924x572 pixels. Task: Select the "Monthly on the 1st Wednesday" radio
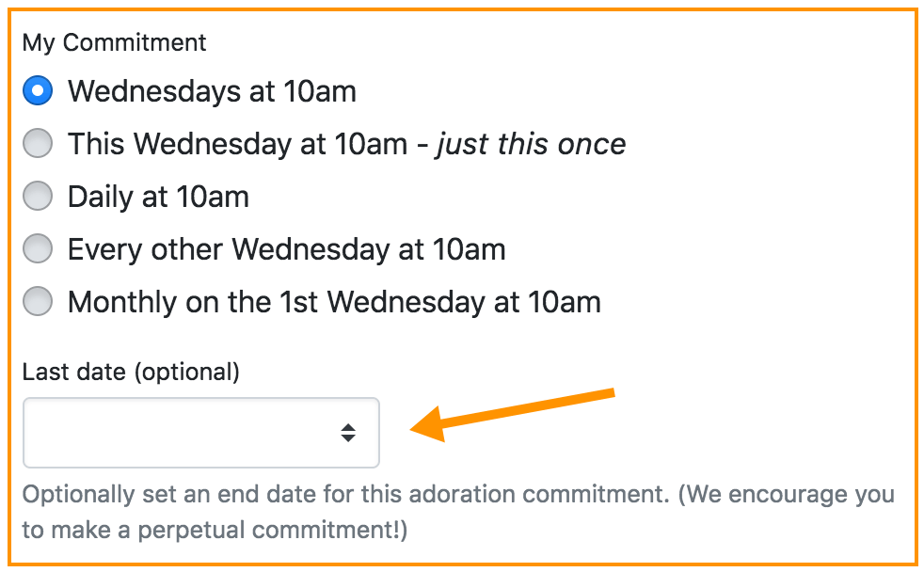(x=38, y=302)
